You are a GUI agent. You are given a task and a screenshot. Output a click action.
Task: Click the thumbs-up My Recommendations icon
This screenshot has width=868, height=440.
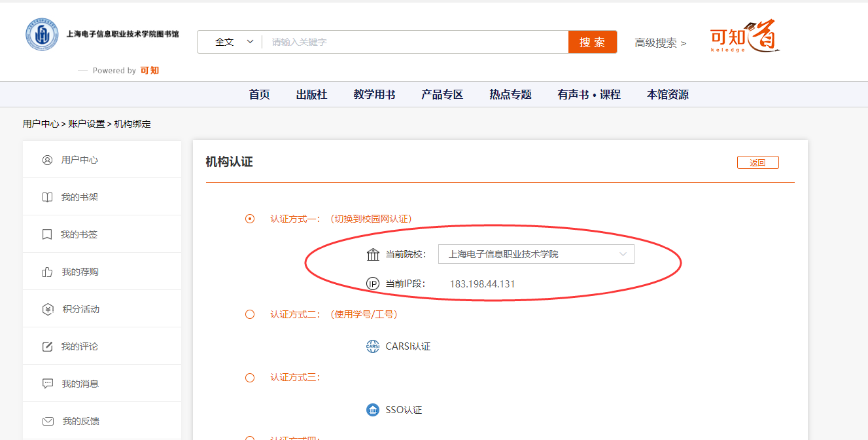click(x=47, y=272)
